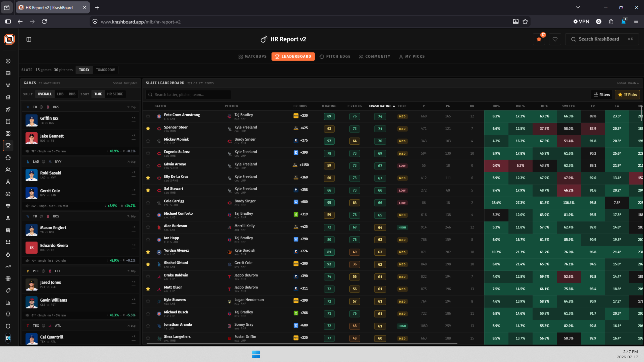
Task: Open the target icon in sidebar
Action: (x=8, y=278)
